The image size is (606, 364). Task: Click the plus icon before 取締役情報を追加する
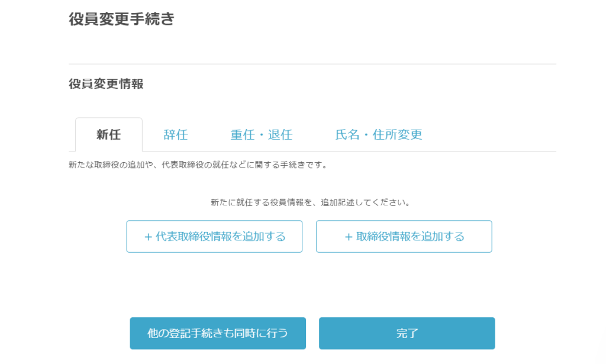click(x=349, y=237)
